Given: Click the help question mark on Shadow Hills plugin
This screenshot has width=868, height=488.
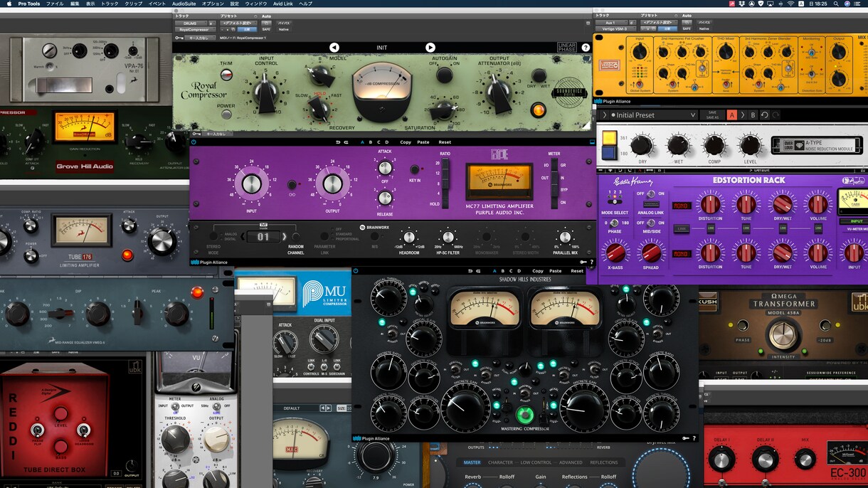Looking at the screenshot, I should 694,438.
